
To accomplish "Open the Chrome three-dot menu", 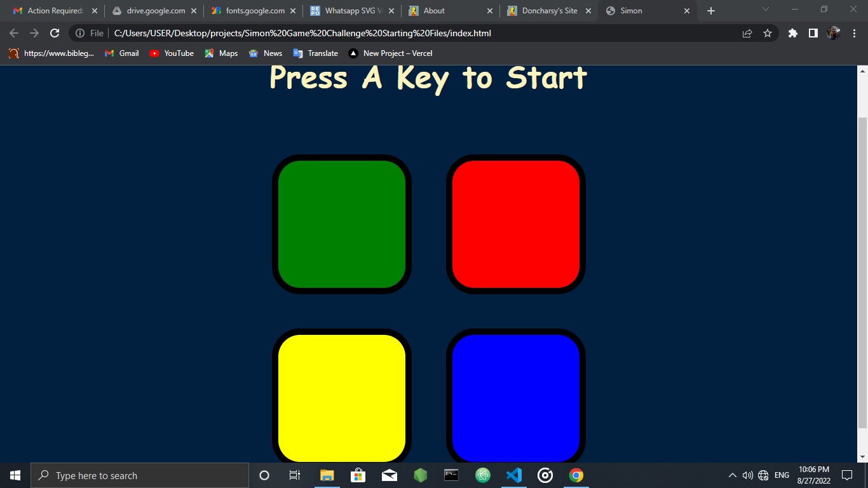I will pyautogui.click(x=853, y=33).
